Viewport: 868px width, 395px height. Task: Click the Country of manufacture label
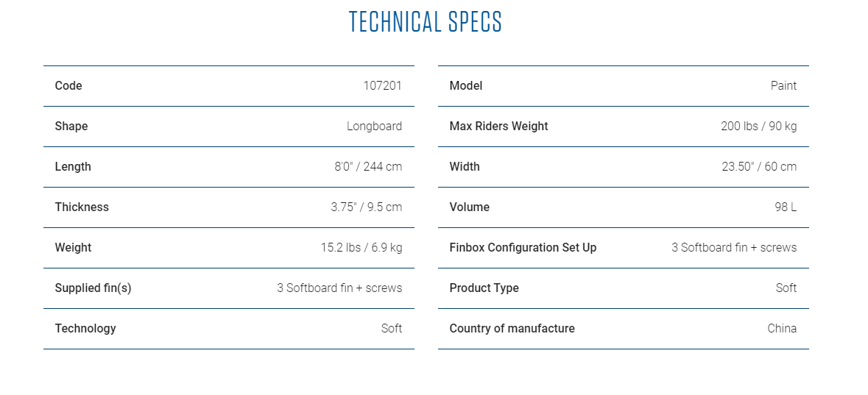click(x=512, y=328)
